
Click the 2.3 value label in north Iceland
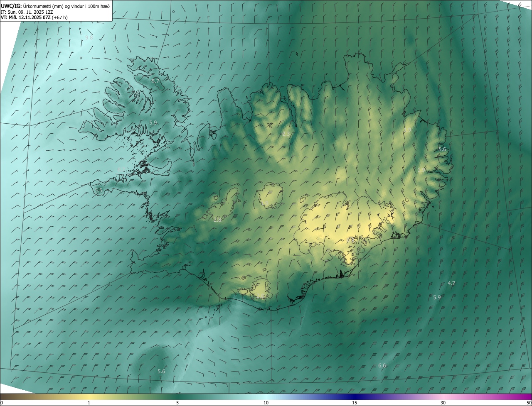click(286, 134)
